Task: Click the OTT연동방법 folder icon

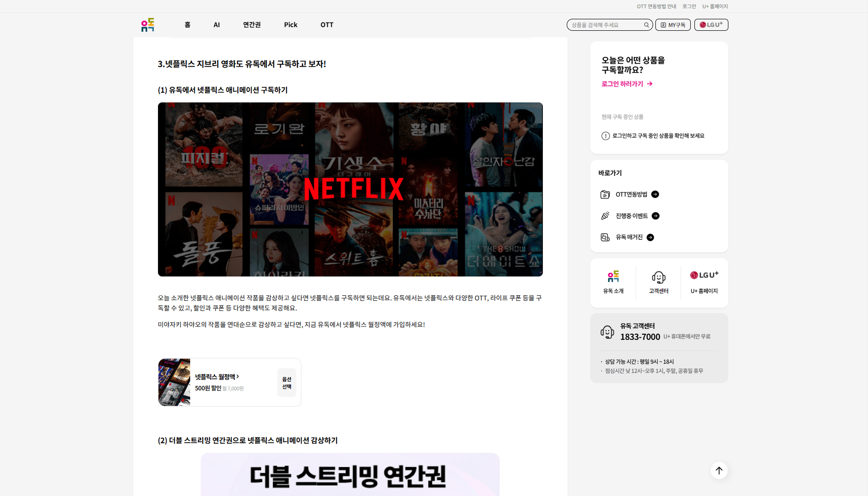Action: (x=605, y=194)
